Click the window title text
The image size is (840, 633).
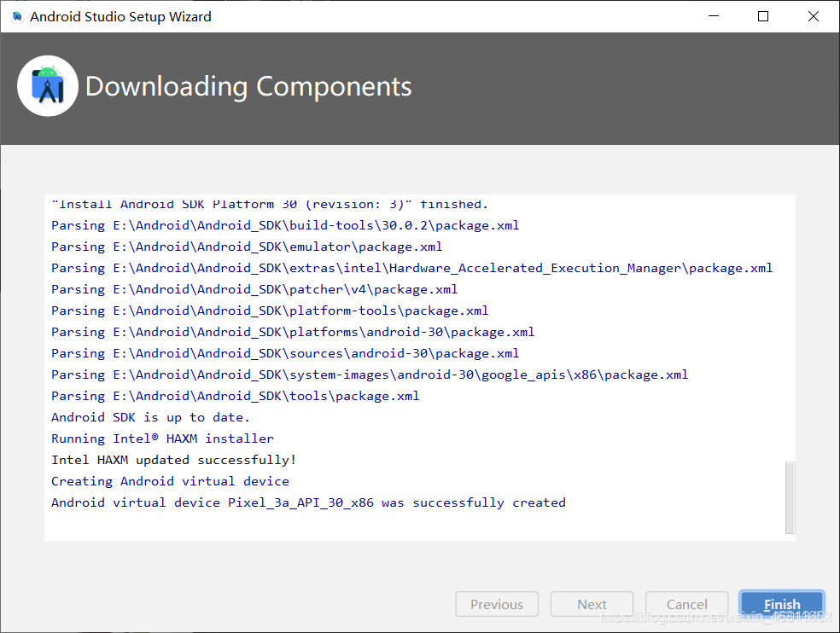(120, 17)
